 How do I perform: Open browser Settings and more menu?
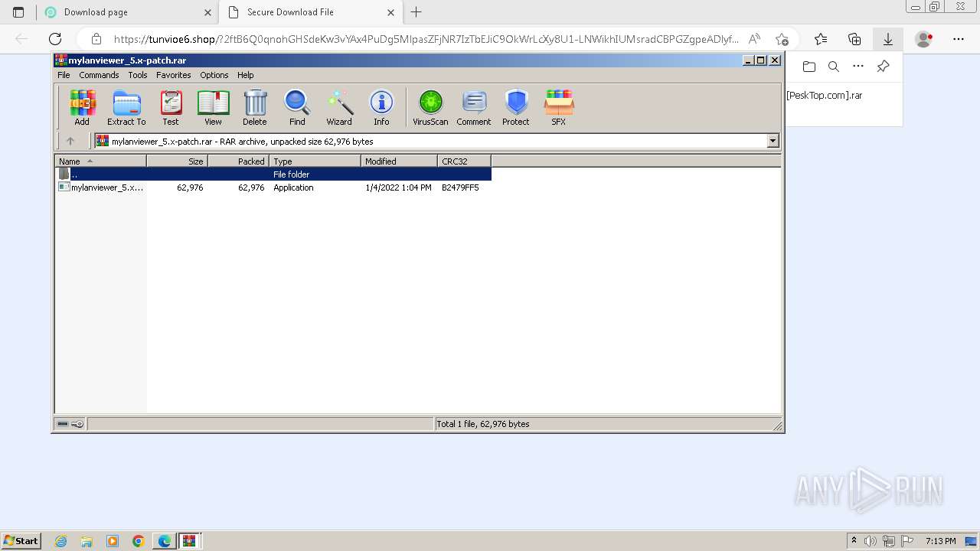click(959, 39)
